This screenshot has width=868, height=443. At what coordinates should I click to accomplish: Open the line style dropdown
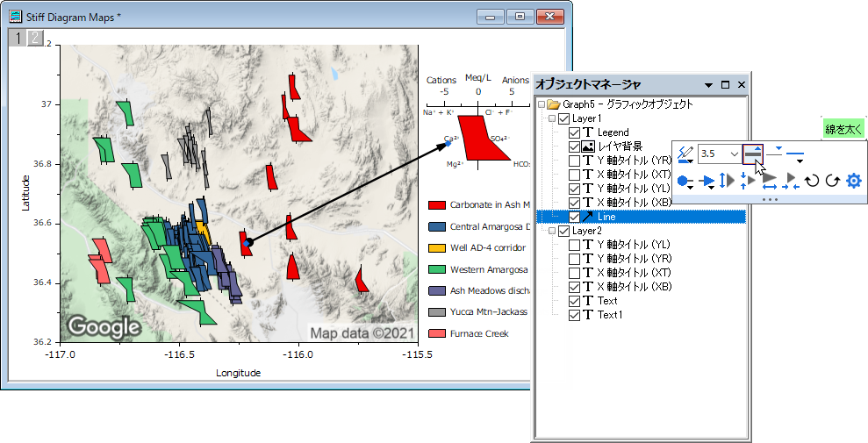796,155
